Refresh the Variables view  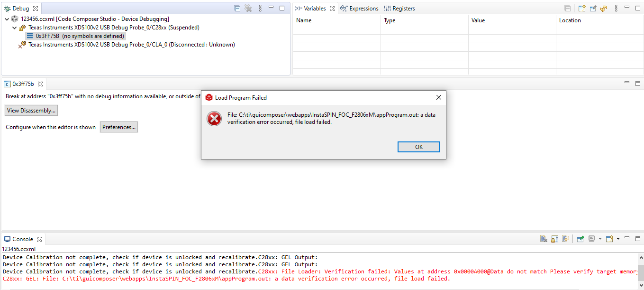tap(604, 8)
